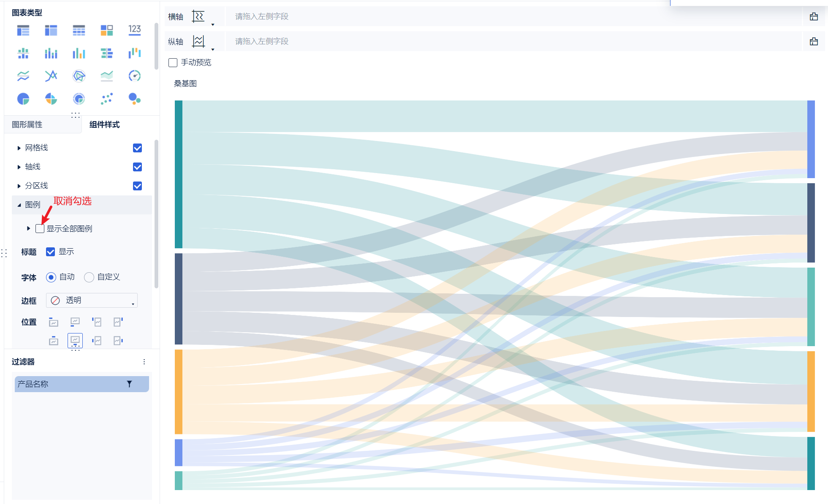Choose the gauge dashboard chart icon
This screenshot has width=828, height=504.
134,76
